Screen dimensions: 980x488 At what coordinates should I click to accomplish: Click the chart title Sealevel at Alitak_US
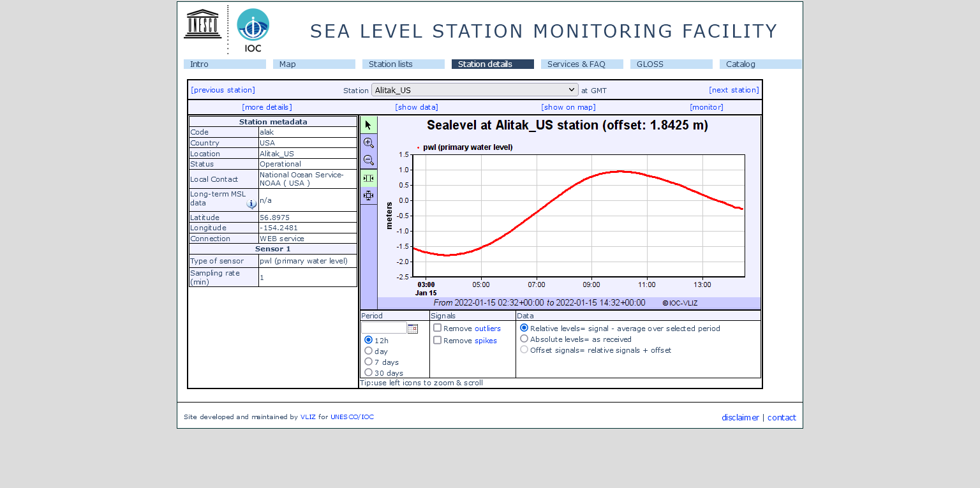click(567, 126)
